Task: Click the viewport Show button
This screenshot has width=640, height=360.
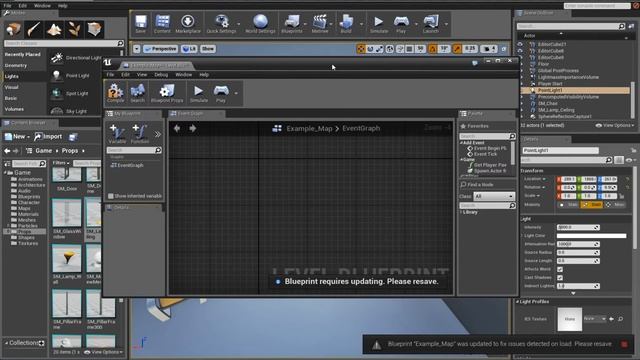Action: (208, 49)
